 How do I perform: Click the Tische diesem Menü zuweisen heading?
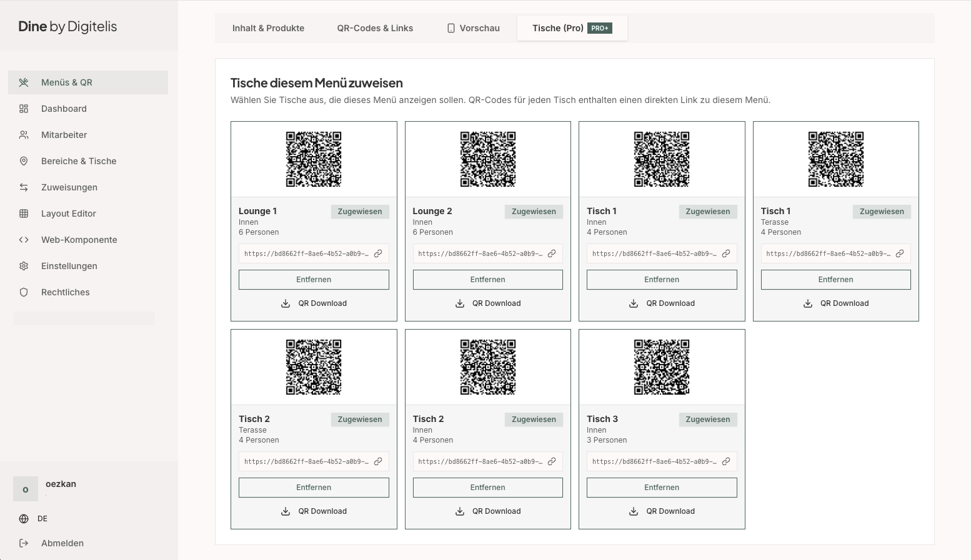pos(317,83)
